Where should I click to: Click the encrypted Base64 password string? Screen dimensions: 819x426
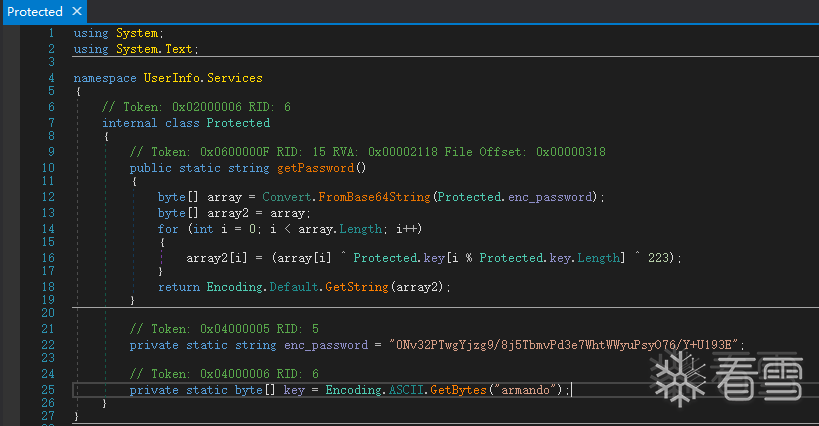[x=565, y=345]
